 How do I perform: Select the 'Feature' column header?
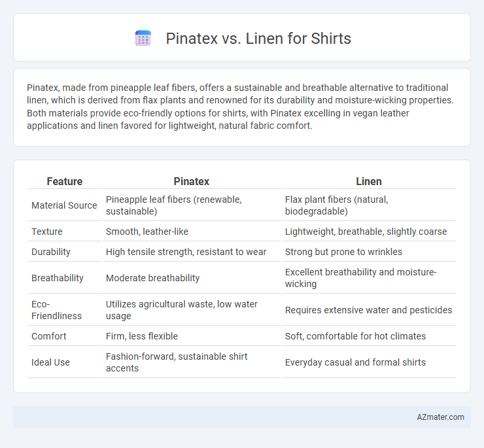[65, 181]
